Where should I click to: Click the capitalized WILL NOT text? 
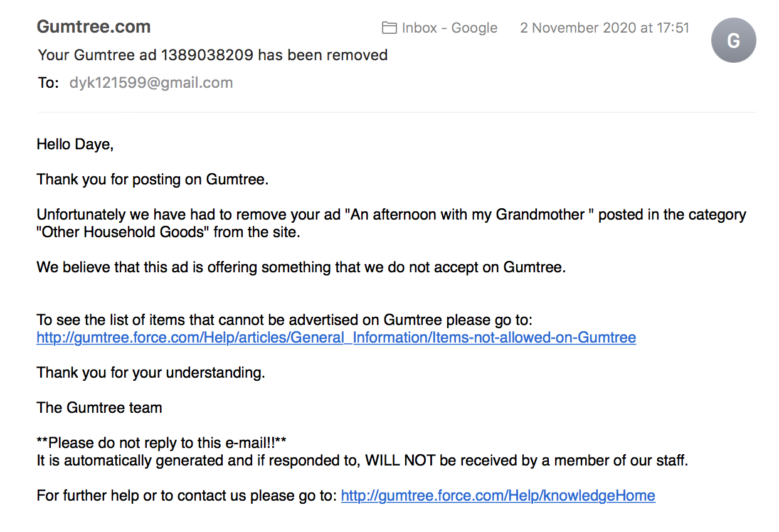pos(400,460)
